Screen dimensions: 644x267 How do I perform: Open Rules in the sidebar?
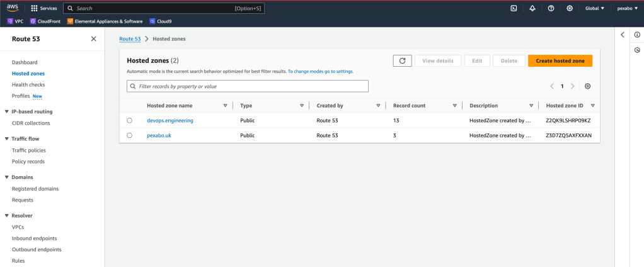pyautogui.click(x=18, y=261)
